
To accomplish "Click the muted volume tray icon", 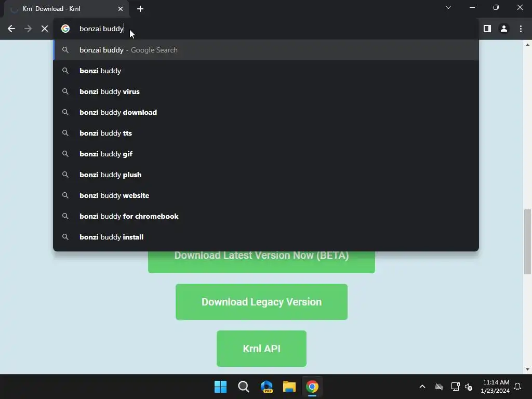I will pos(469,387).
